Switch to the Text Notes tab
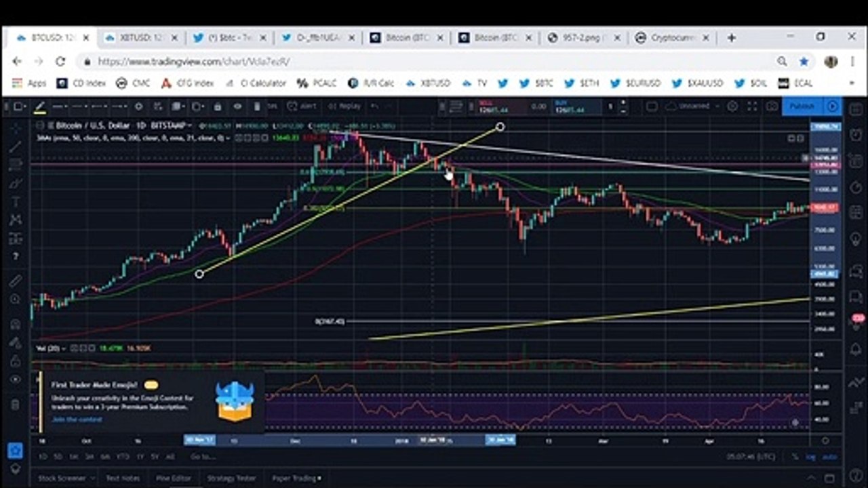This screenshot has width=868, height=488. (x=122, y=478)
